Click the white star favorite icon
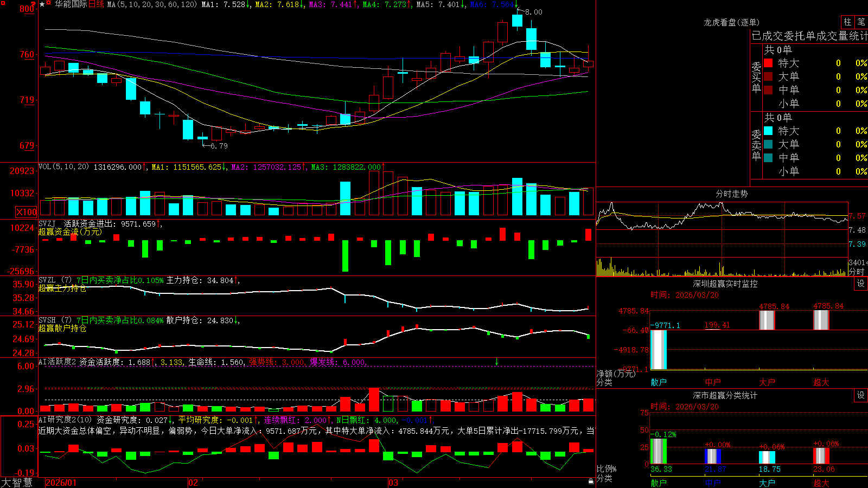 [42, 4]
